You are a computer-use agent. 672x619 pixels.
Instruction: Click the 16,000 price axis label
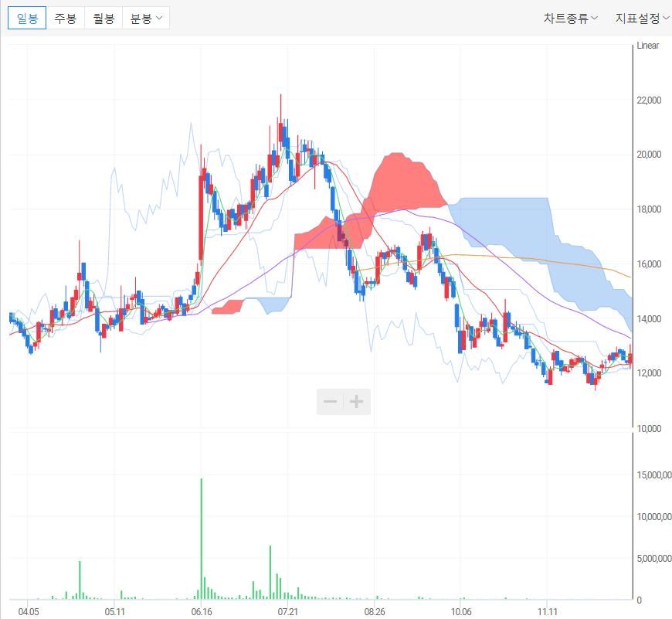pos(649,264)
